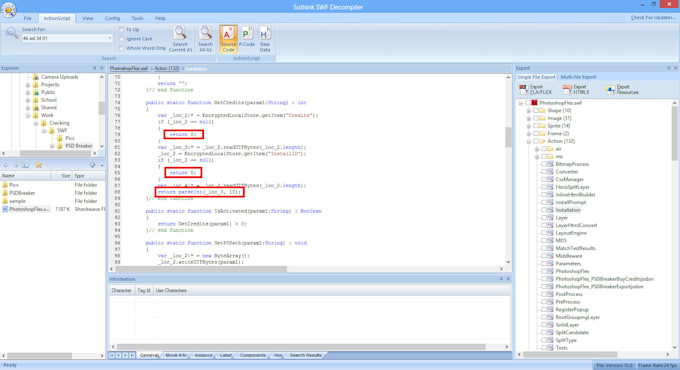Select the Middleware script in the Export tree
The width and height of the screenshot is (680, 370).
tap(569, 256)
